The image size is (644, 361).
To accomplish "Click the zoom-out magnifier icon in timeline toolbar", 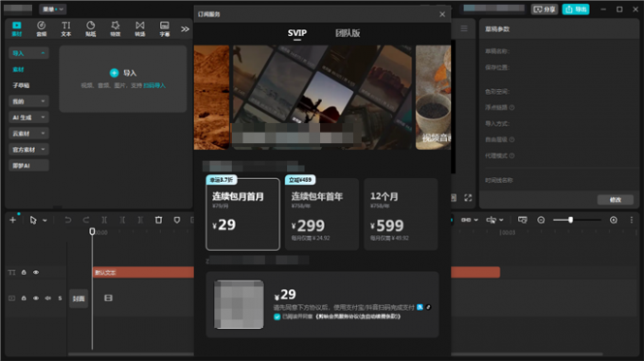I will point(541,220).
